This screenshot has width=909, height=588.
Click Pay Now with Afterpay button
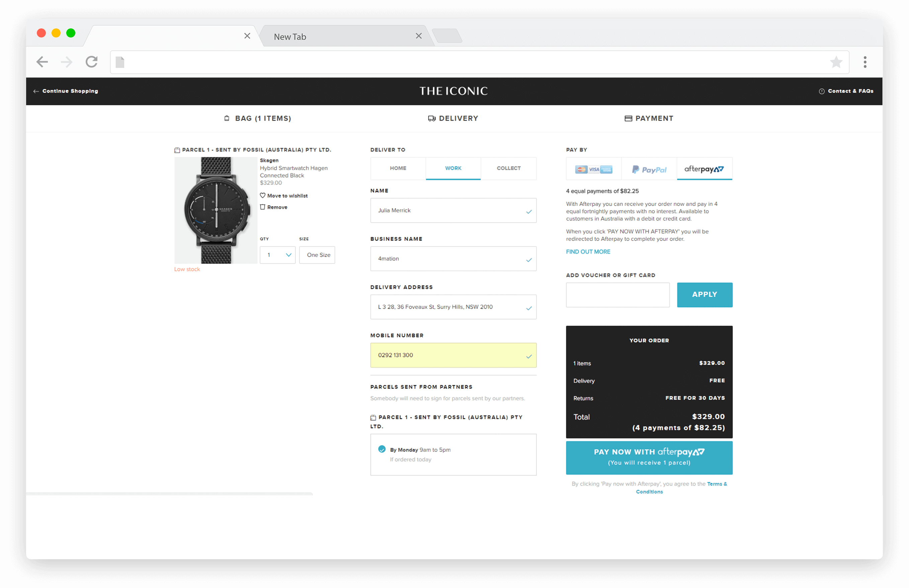(x=649, y=458)
